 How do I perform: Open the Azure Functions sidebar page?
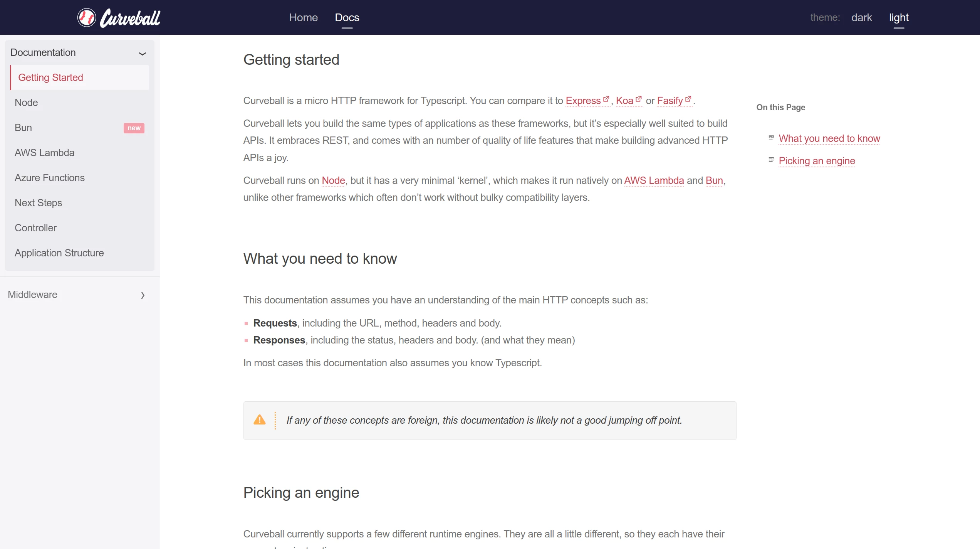(50, 178)
